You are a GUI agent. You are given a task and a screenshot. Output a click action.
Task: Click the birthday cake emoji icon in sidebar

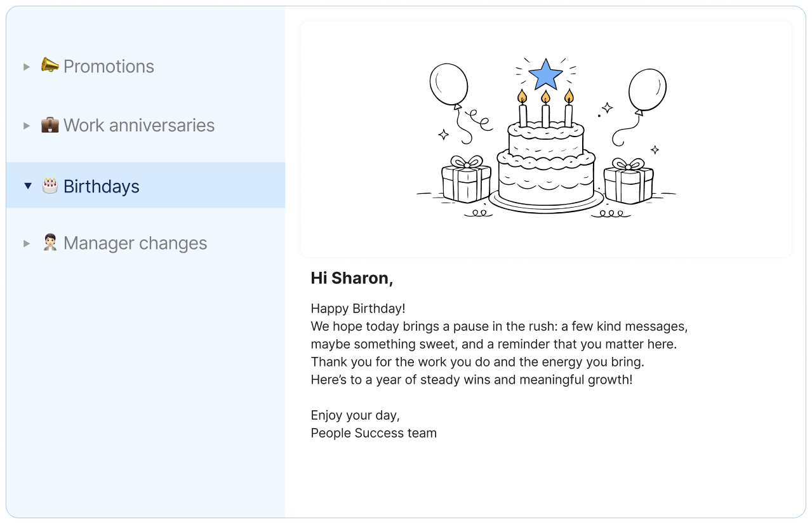pos(50,185)
